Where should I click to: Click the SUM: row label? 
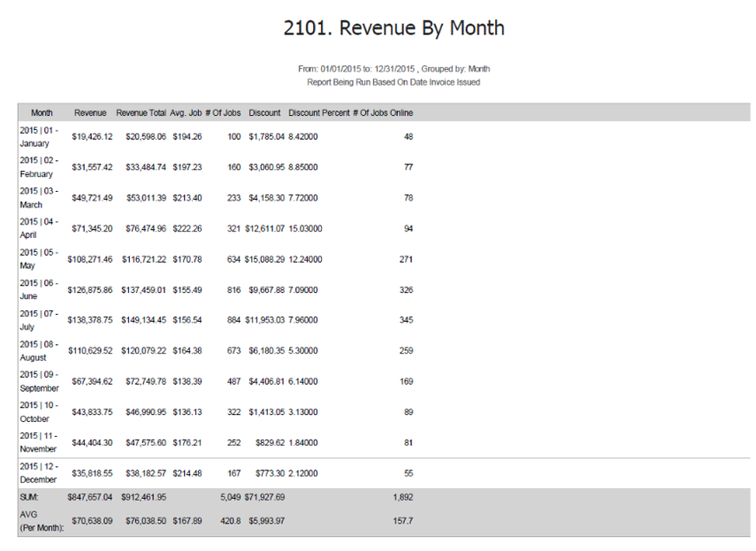point(28,497)
